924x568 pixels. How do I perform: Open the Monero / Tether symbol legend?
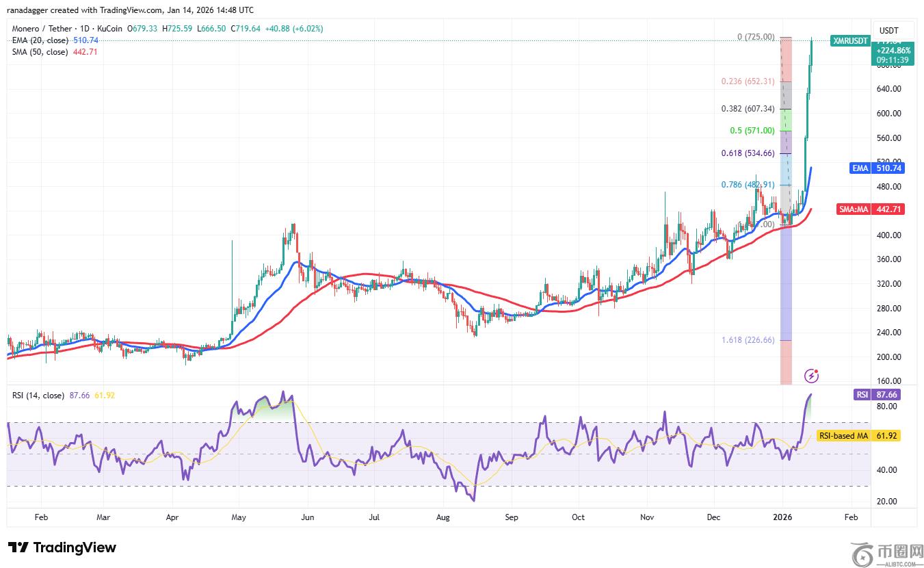click(x=67, y=29)
